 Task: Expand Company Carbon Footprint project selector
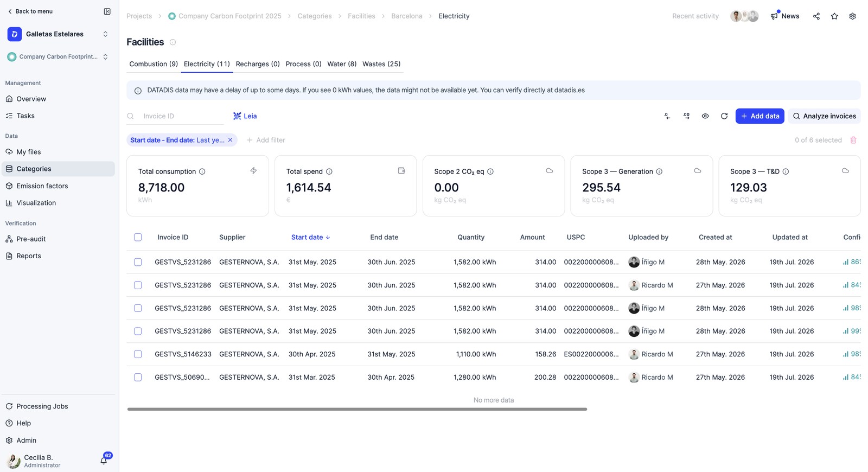click(x=58, y=56)
